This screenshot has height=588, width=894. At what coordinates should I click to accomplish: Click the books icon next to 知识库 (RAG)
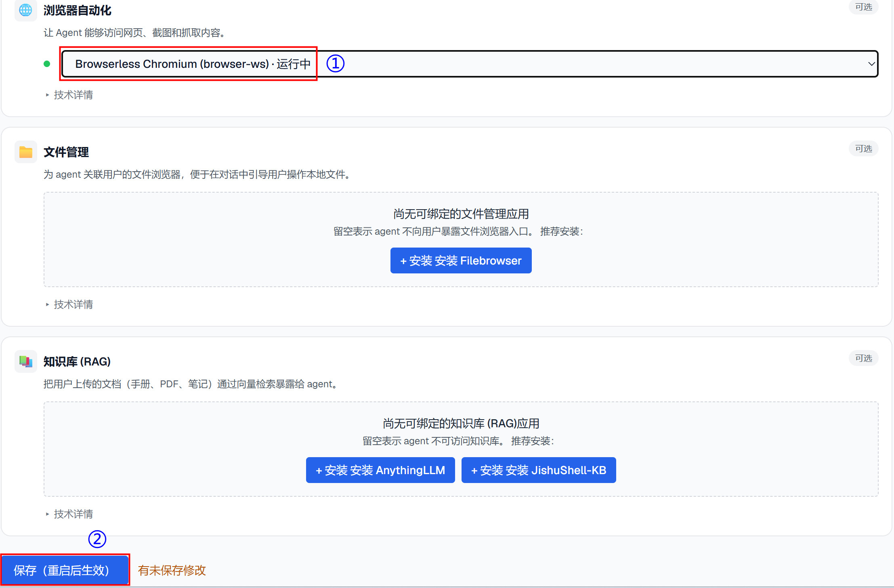coord(25,361)
